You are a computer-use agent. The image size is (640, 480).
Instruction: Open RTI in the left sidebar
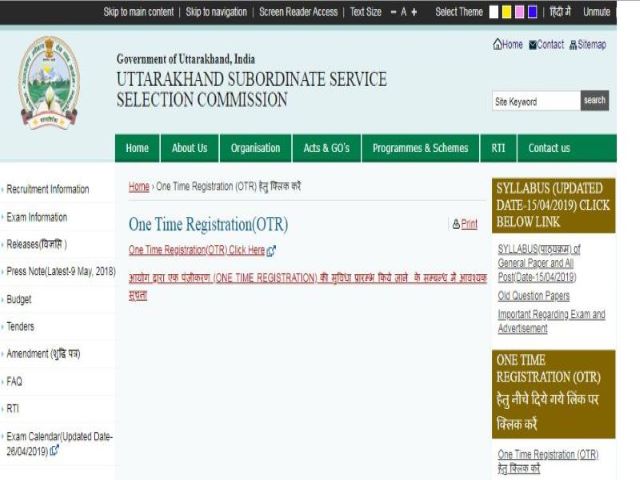[13, 409]
